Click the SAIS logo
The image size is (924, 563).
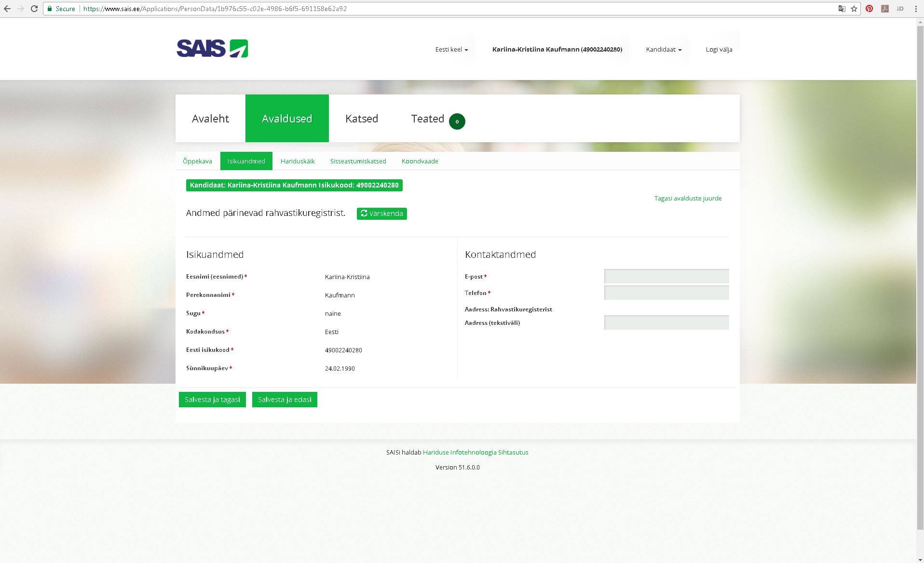coord(212,49)
